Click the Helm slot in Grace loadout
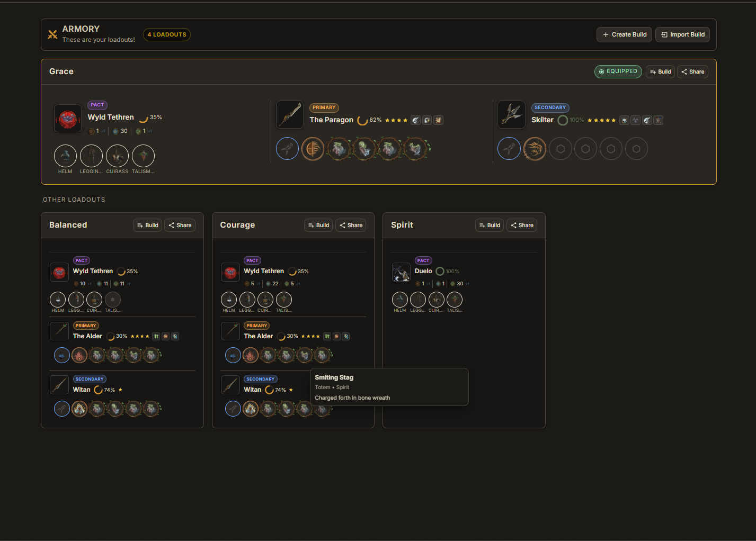 click(x=65, y=156)
